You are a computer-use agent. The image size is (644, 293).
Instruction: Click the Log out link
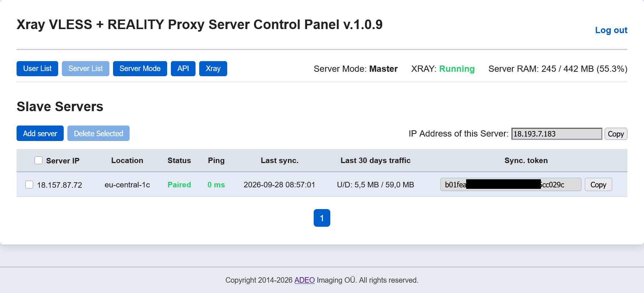pos(611,30)
